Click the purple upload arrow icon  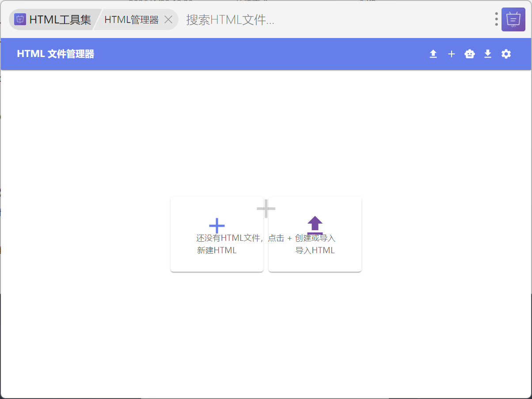[x=315, y=225]
